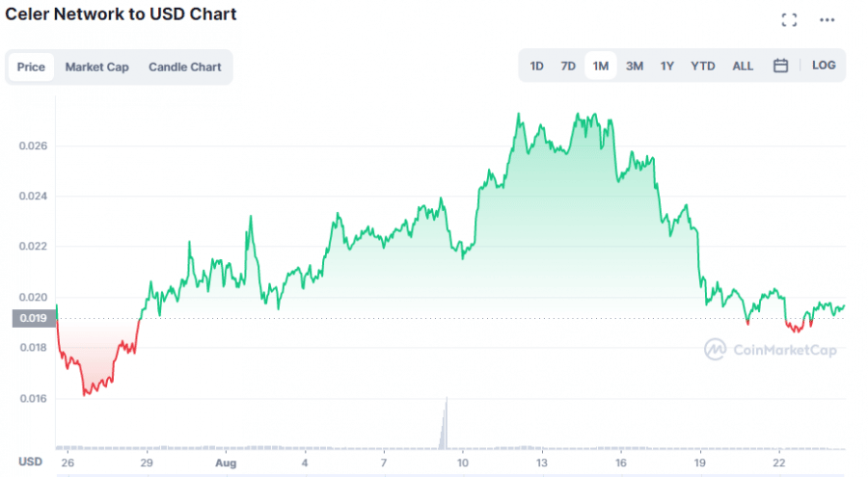Open the calendar date range picker
The height and width of the screenshot is (477, 868).
click(x=780, y=66)
